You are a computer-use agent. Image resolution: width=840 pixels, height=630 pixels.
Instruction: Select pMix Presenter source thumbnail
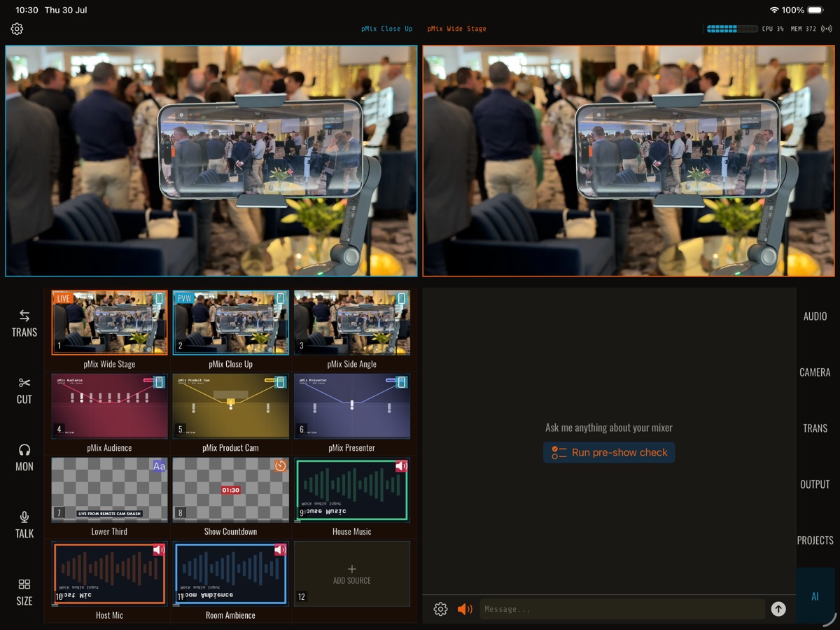point(352,407)
